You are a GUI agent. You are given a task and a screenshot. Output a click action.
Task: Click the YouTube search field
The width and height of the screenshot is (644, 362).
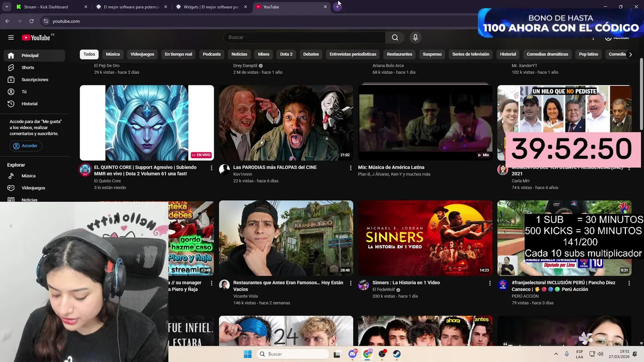304,37
